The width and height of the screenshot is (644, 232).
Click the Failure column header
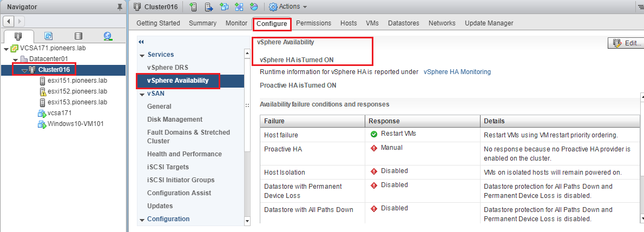(313, 121)
